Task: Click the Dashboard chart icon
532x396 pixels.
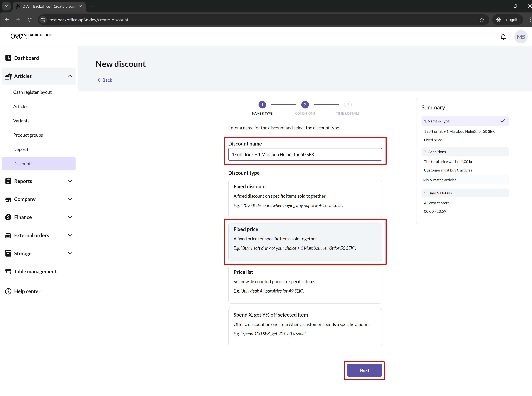Action: pos(8,58)
